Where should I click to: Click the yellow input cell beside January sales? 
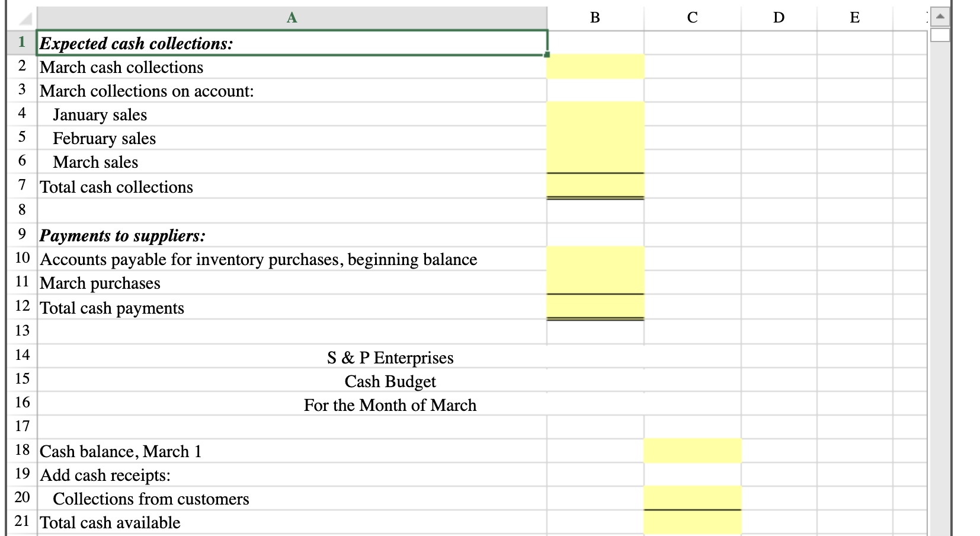click(594, 114)
